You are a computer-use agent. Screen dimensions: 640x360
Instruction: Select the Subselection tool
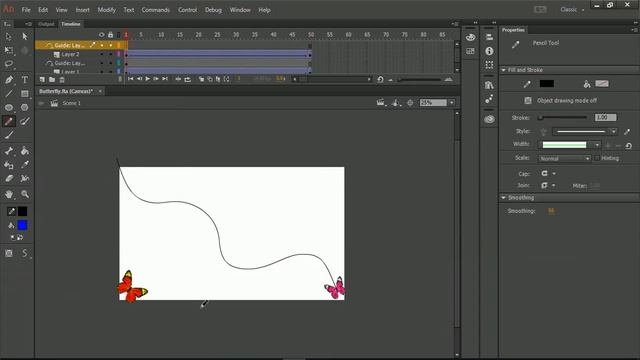tap(24, 36)
